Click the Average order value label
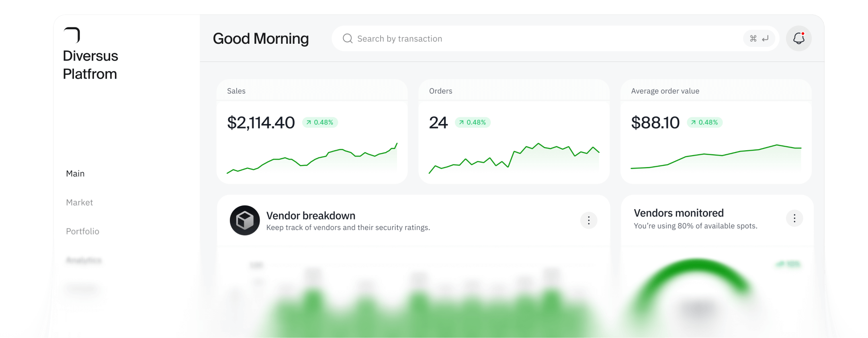This screenshot has height=338, width=868. point(665,91)
